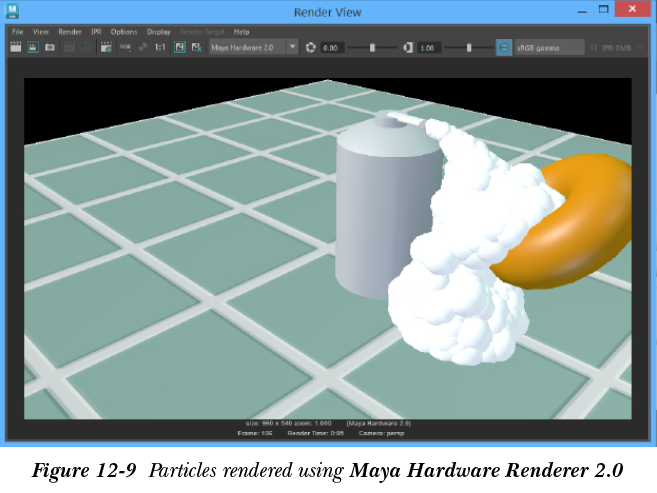Viewport: 657px width, 493px height.
Task: Toggle the RGB channels display button
Action: coord(124,47)
